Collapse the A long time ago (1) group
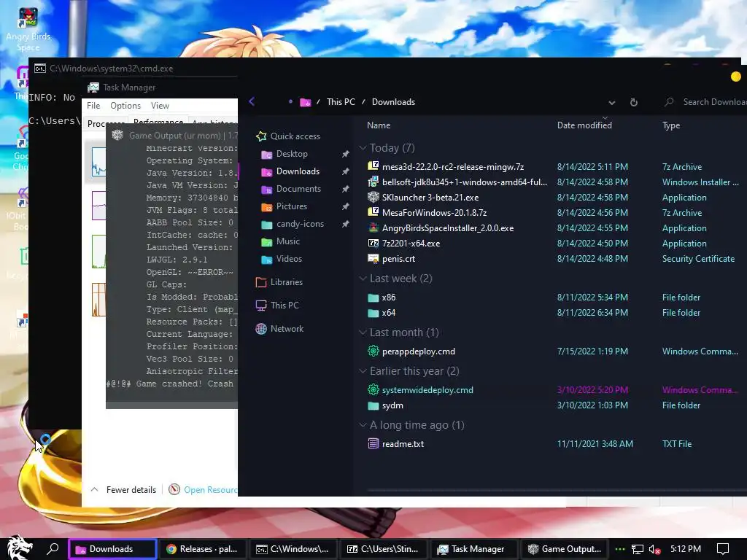This screenshot has width=747, height=560. coord(363,425)
